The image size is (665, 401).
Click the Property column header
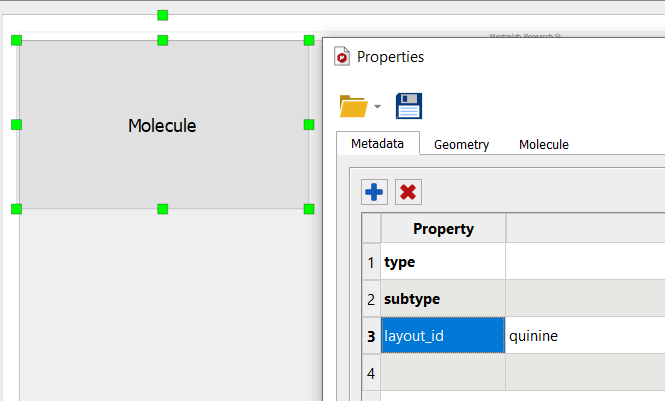[x=443, y=228]
